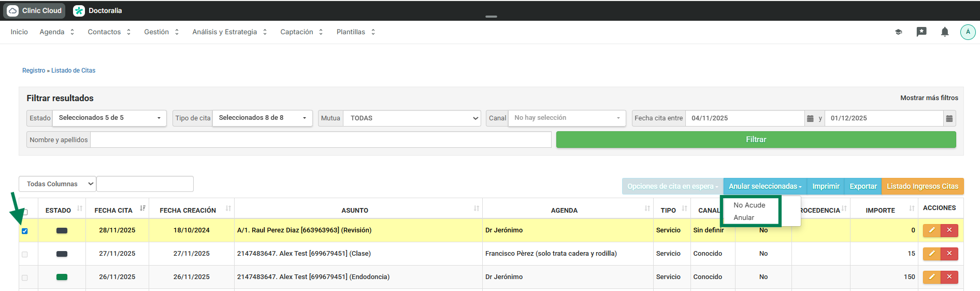This screenshot has height=291, width=980.
Task: Open the notifications bell icon
Action: 944,32
